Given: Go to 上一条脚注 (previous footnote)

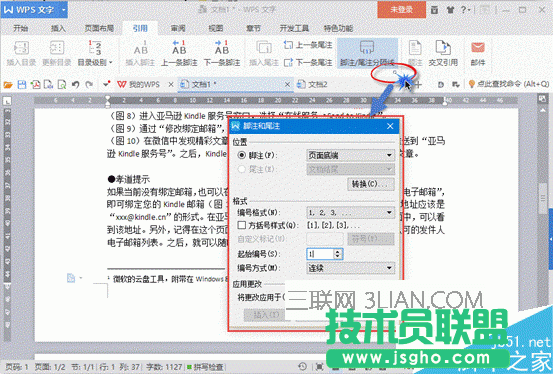Looking at the screenshot, I should (179, 53).
